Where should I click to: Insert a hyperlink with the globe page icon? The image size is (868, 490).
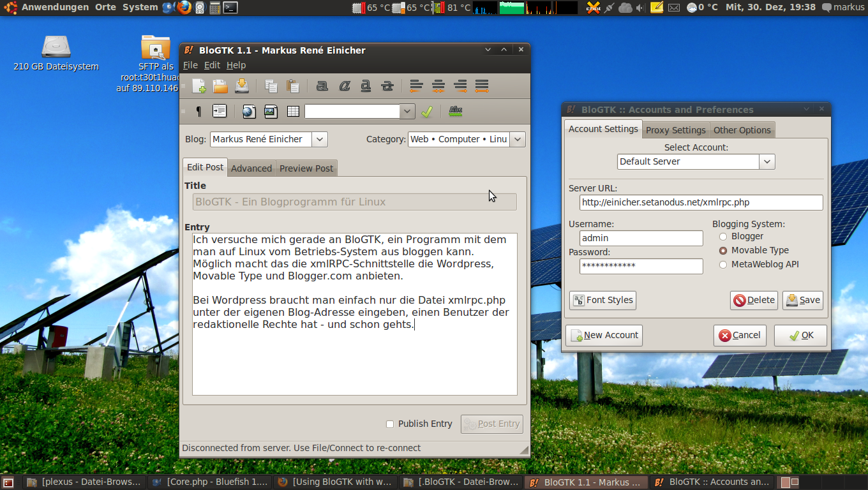(x=249, y=112)
